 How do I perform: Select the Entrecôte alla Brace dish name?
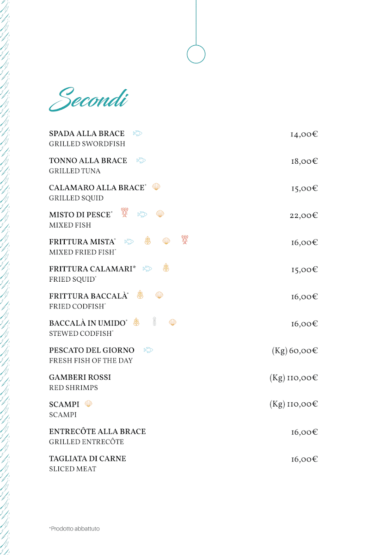[x=97, y=432]
